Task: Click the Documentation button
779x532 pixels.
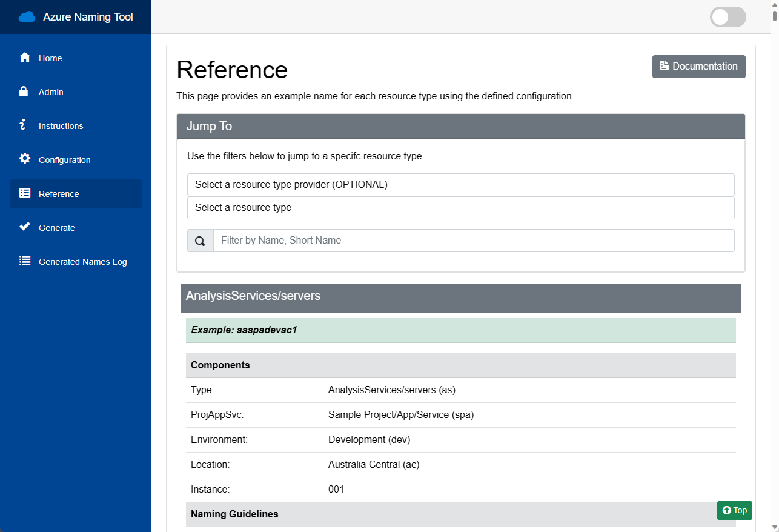Action: [x=698, y=66]
